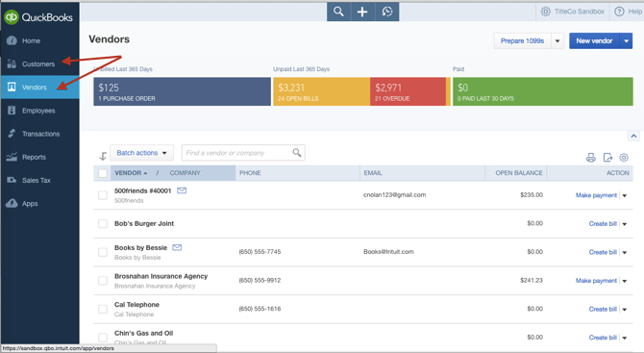Click the New vendor button
This screenshot has height=353, width=644.
tap(594, 41)
